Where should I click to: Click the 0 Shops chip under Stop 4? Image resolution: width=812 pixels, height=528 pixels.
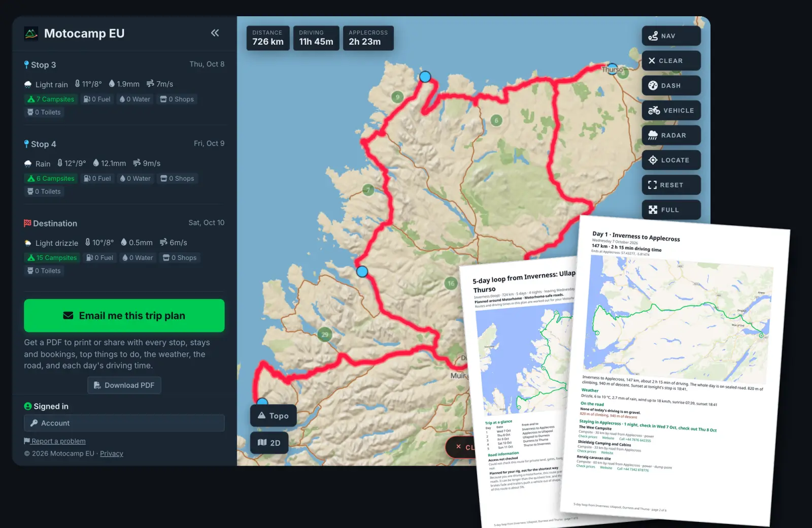click(x=178, y=179)
